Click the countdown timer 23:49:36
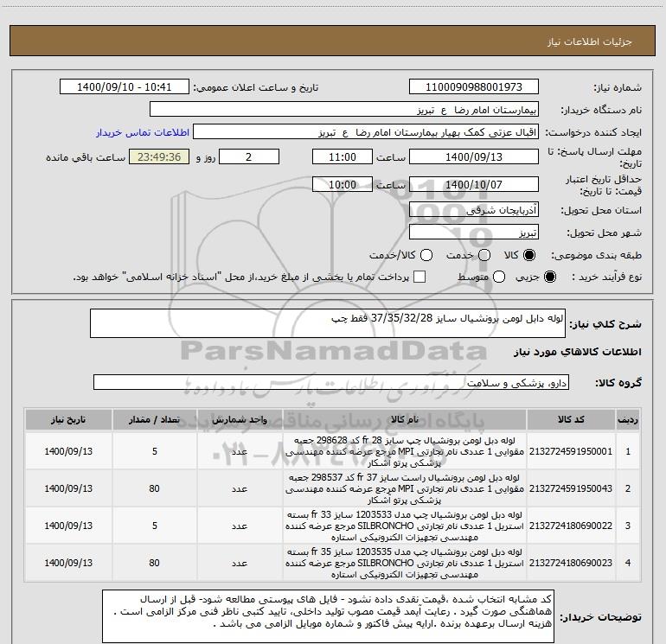This screenshot has width=666, height=644. coord(159,156)
